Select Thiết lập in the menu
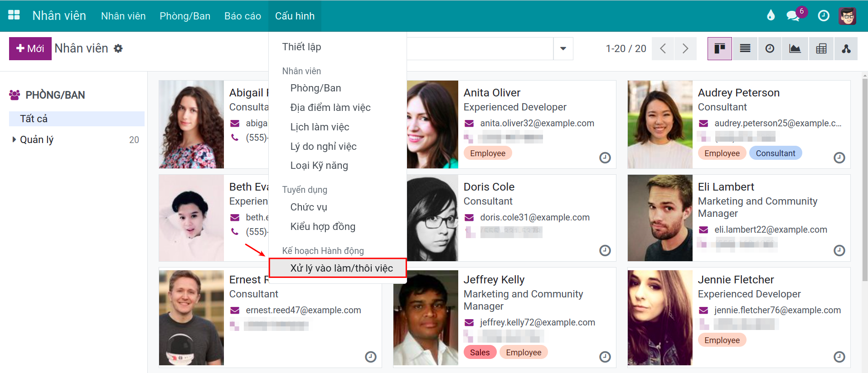This screenshot has height=373, width=868. coord(301,47)
